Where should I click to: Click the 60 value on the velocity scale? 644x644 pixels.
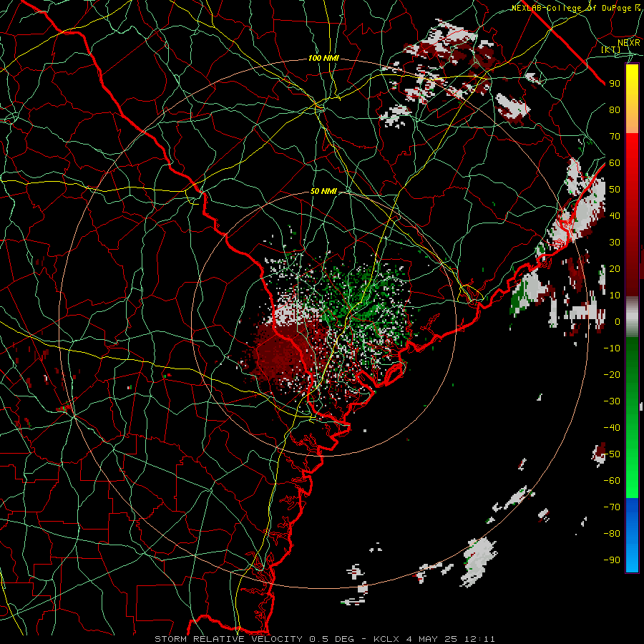pyautogui.click(x=615, y=162)
